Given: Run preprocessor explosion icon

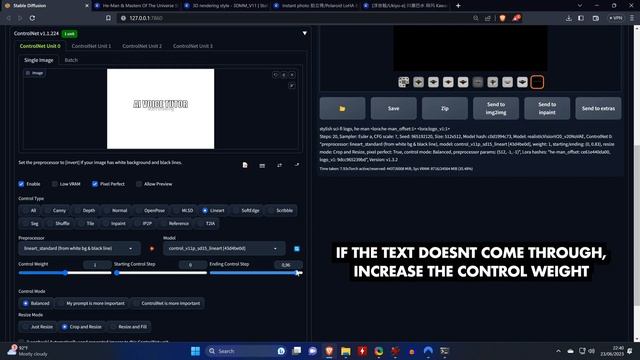Looking at the screenshot, I should 152,249.
